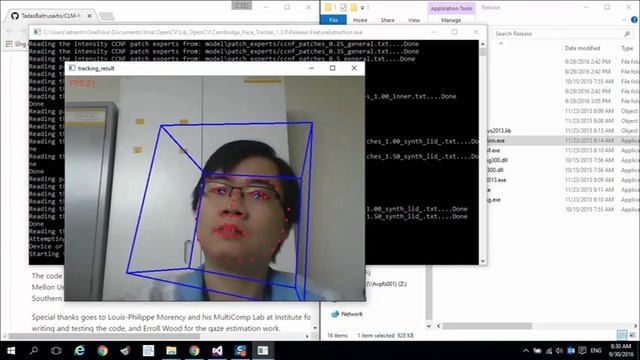Open the Windows Start menu
This screenshot has height=360, width=640.
[x=11, y=351]
